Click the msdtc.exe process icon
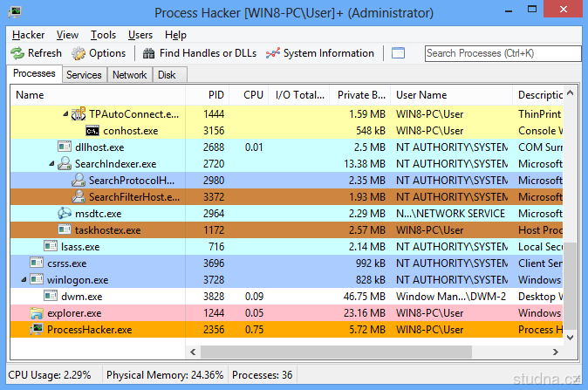 [65, 214]
